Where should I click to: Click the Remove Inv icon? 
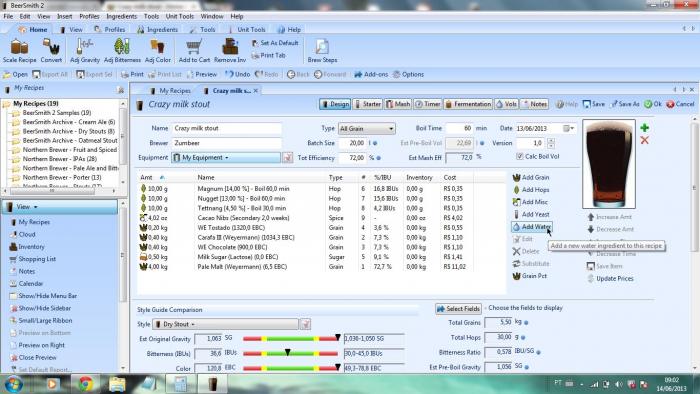pyautogui.click(x=230, y=50)
